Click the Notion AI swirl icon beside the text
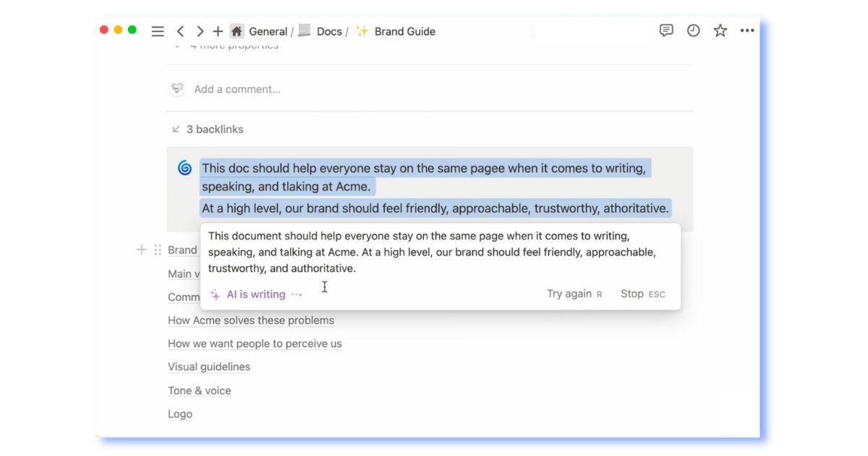The image size is (868, 456). [x=184, y=167]
